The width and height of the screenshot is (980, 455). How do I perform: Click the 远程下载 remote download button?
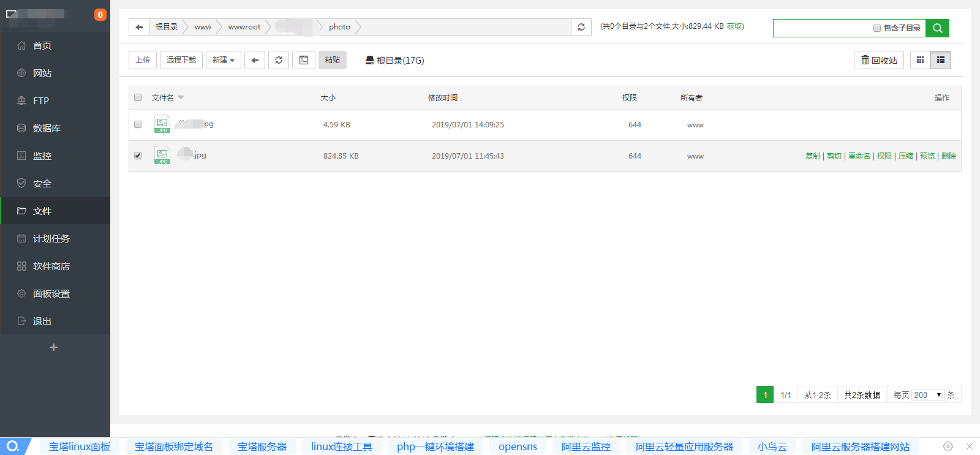181,60
